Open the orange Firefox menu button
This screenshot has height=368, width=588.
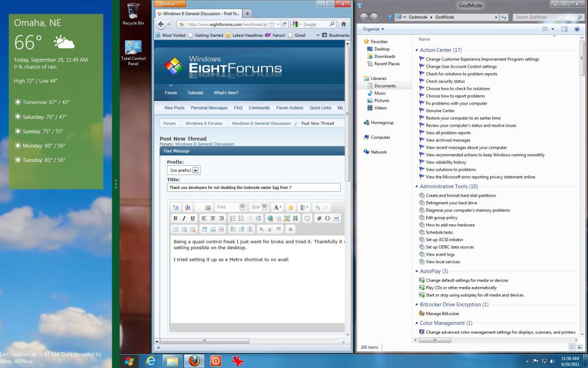pyautogui.click(x=170, y=3)
